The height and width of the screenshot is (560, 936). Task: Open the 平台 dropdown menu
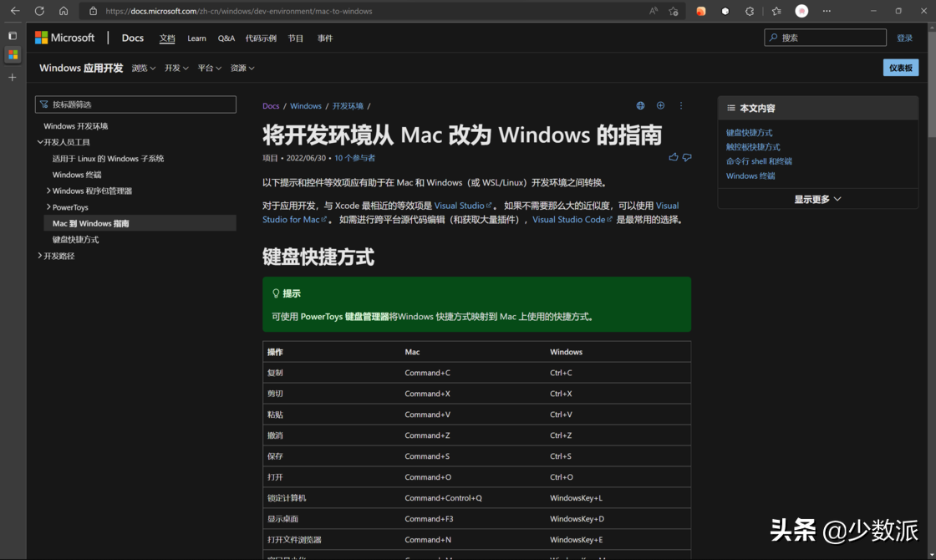tap(209, 68)
